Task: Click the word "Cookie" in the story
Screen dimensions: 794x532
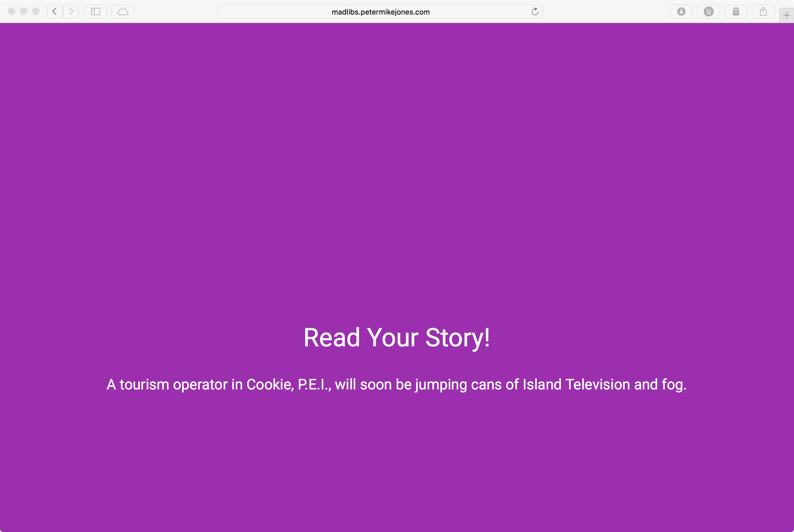Action: point(270,384)
